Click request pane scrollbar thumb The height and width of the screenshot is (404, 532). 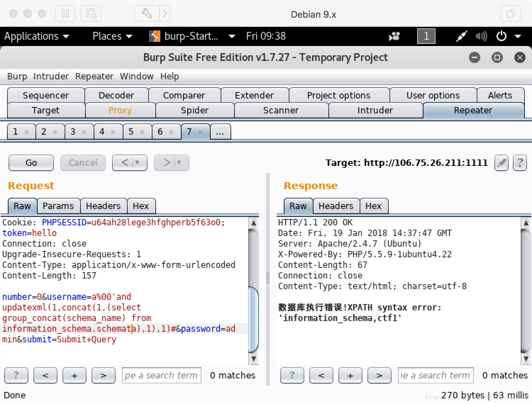(x=254, y=319)
